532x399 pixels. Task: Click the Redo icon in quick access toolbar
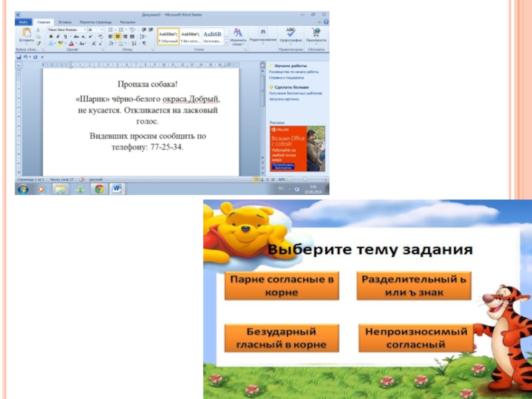(35, 57)
